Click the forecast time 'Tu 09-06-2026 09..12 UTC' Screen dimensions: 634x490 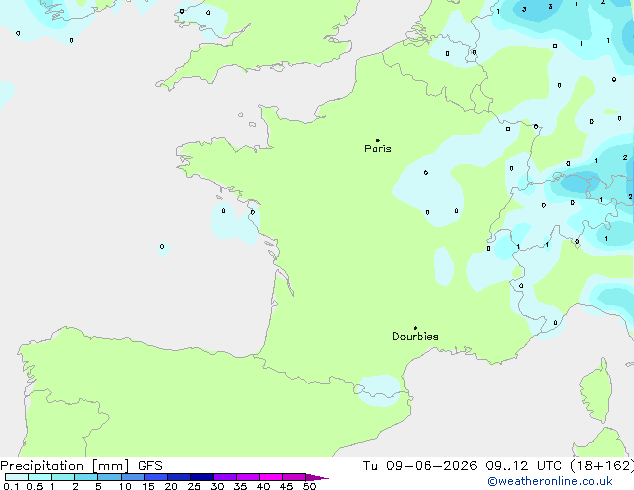[x=462, y=466]
